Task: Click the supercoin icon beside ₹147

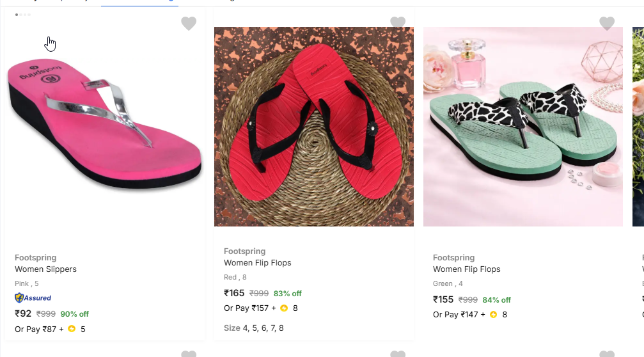Action: click(x=493, y=315)
